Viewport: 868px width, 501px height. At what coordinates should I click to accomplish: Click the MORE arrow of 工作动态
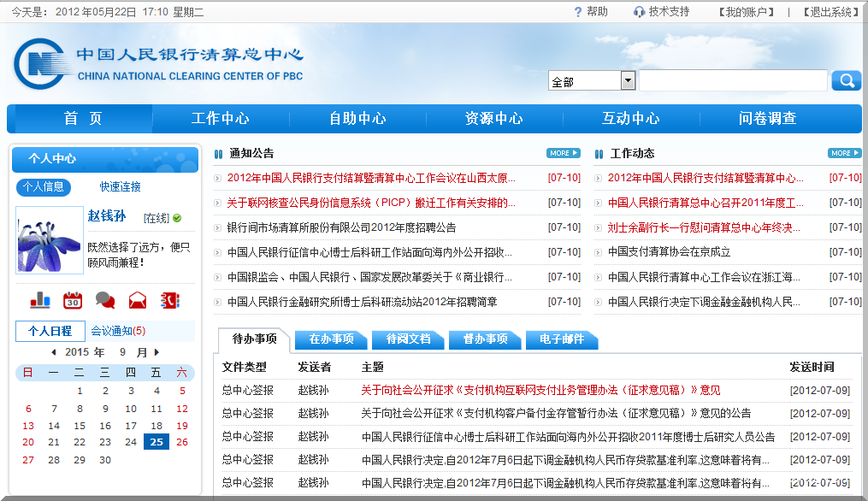coord(843,152)
